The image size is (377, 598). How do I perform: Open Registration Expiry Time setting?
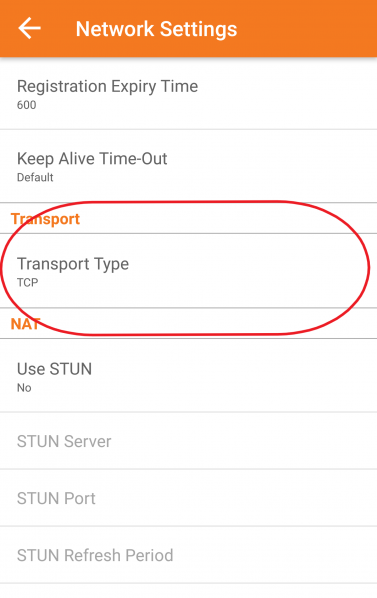(188, 94)
